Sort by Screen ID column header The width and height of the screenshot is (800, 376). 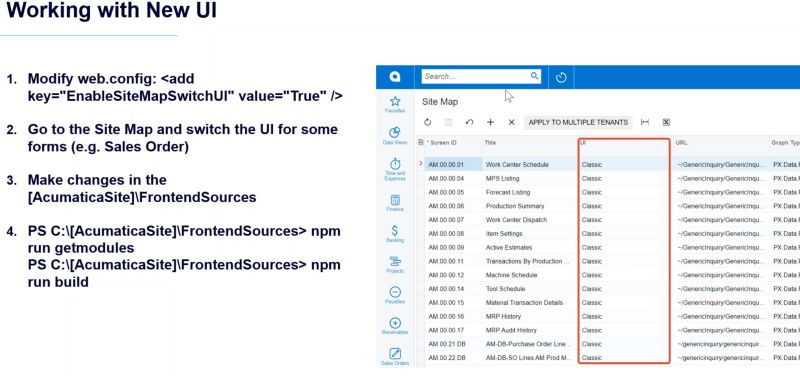tap(442, 143)
